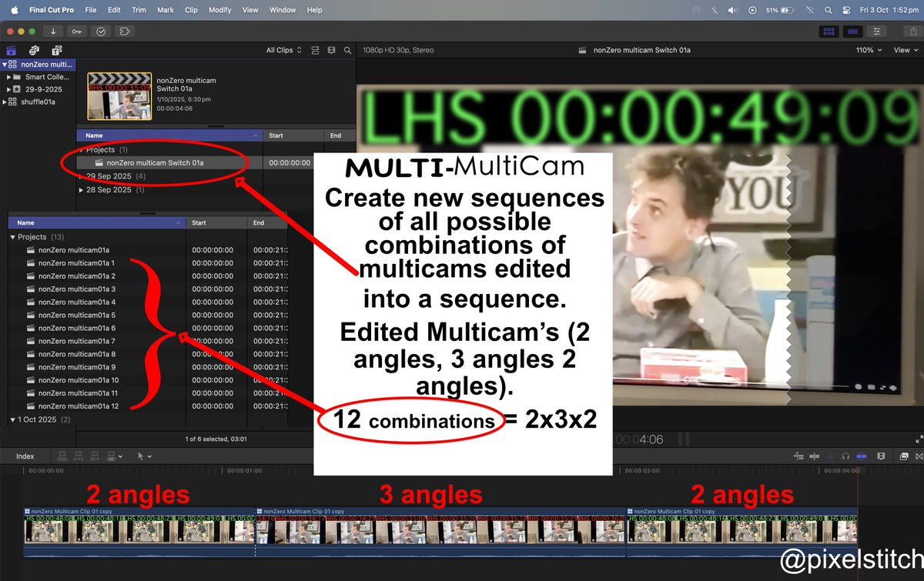The height and width of the screenshot is (581, 924).
Task: Open the Select tool arrow menu
Action: [144, 456]
